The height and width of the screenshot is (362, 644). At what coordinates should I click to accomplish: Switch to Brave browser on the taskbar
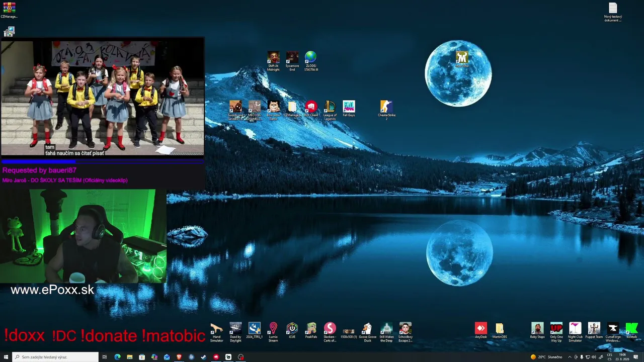click(179, 357)
